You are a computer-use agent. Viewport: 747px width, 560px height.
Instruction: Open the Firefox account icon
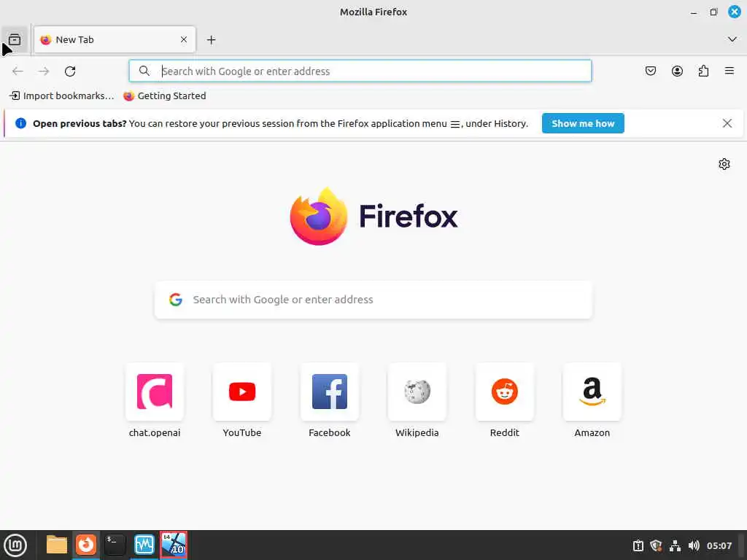point(677,71)
